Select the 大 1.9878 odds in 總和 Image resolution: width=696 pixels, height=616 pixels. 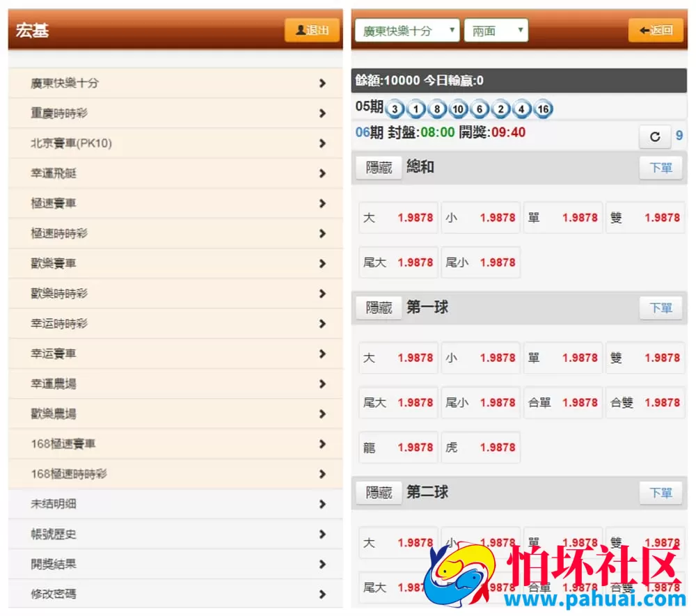pos(397,217)
